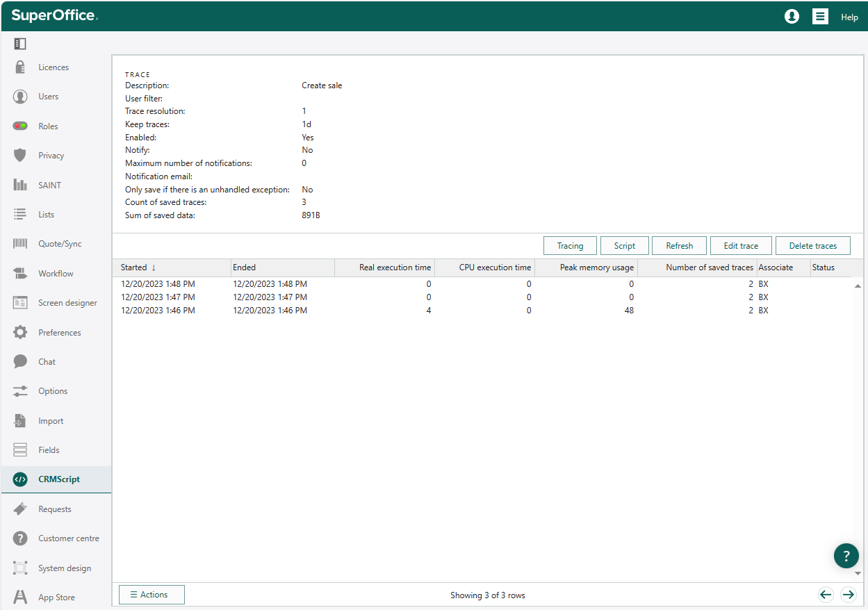
Task: Click the scrollbar up arrow of the table
Action: point(858,286)
